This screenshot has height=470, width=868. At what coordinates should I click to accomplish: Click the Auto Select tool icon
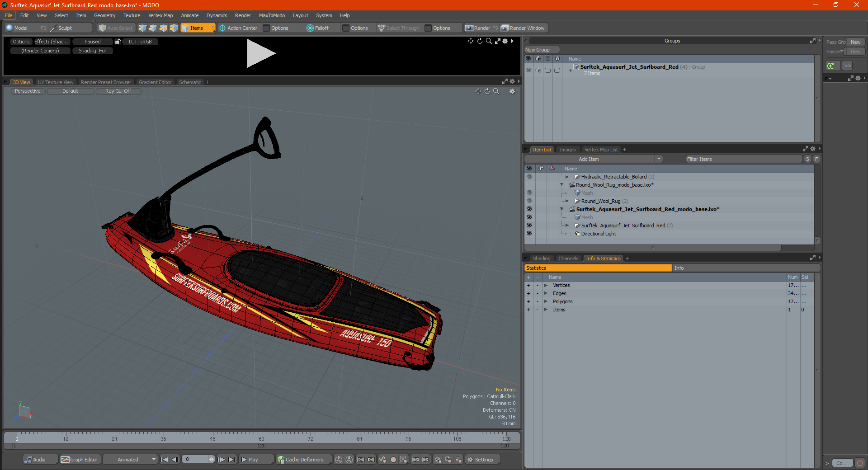(102, 28)
